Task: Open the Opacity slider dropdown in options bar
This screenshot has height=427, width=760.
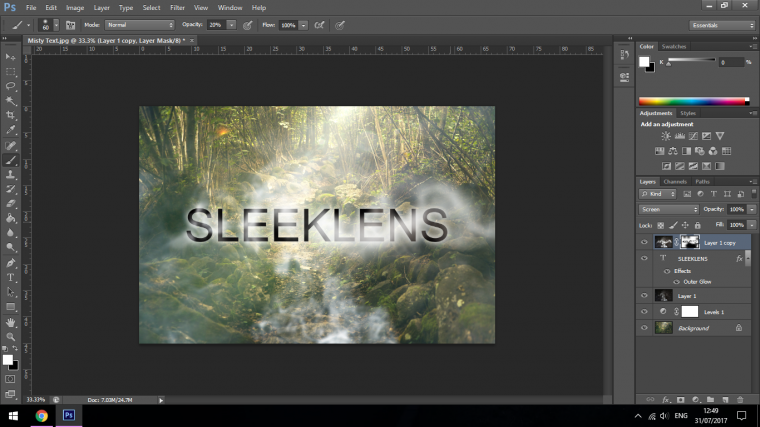Action: [x=232, y=25]
